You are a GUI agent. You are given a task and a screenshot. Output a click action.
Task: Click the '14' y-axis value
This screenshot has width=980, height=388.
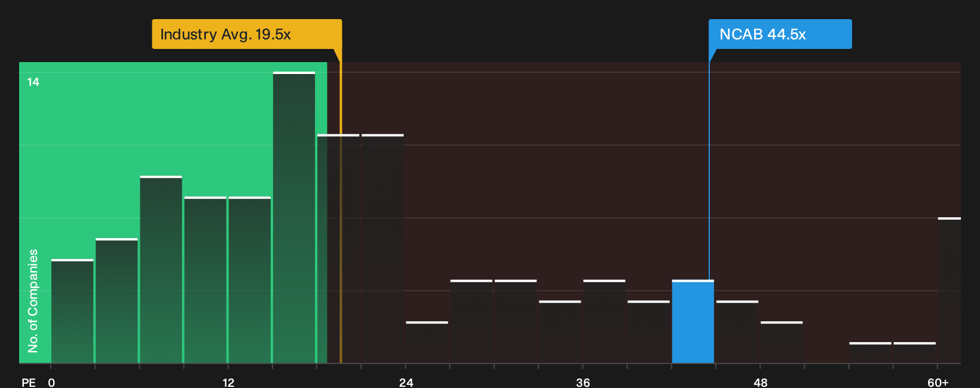pos(33,82)
